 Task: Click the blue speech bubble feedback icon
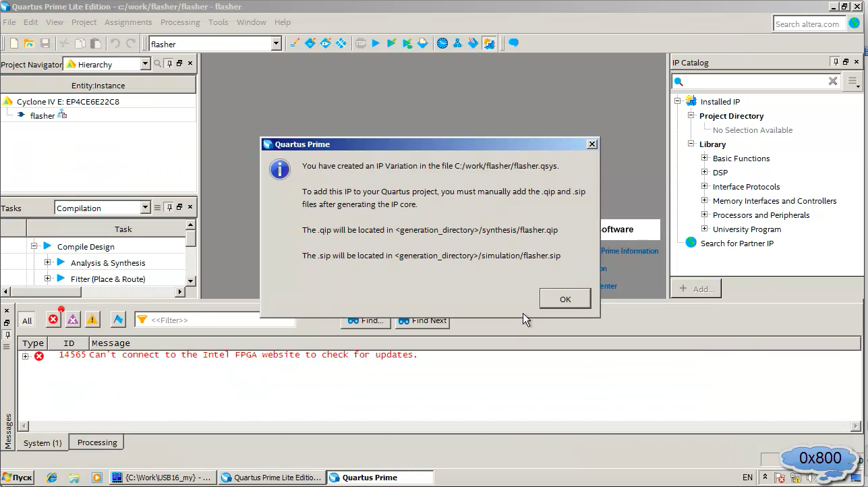[x=514, y=43]
